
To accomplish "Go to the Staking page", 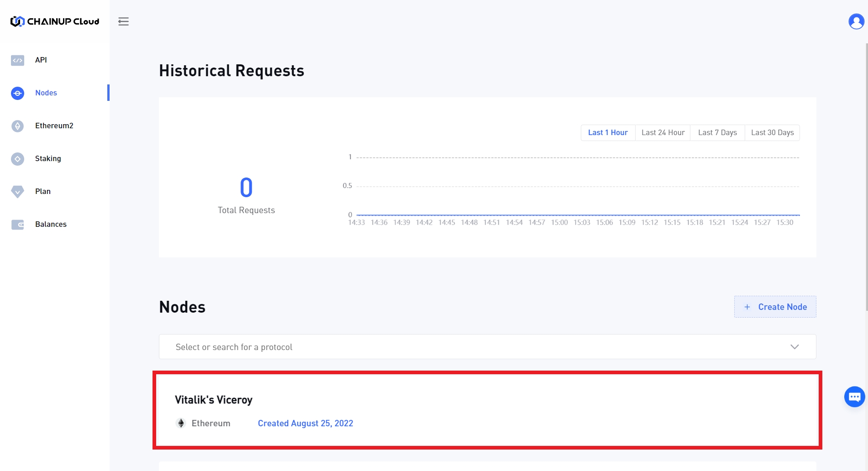I will coord(48,159).
